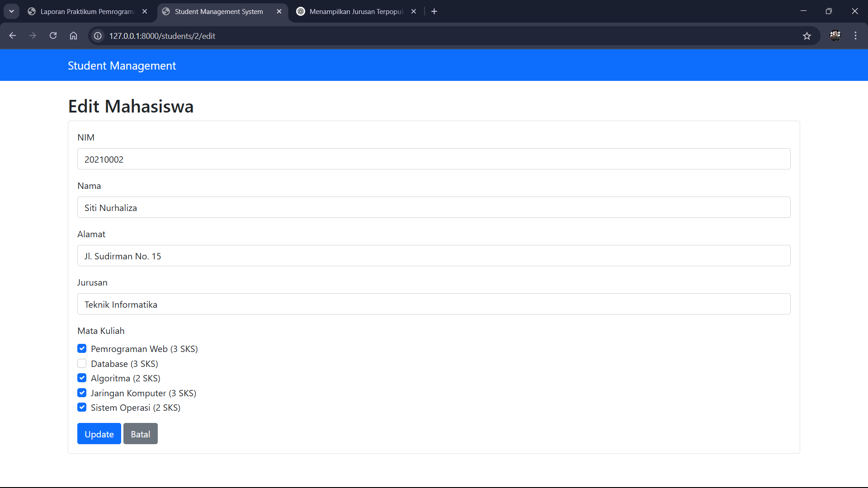Uncheck Pemrograman Web course checkbox

82,348
